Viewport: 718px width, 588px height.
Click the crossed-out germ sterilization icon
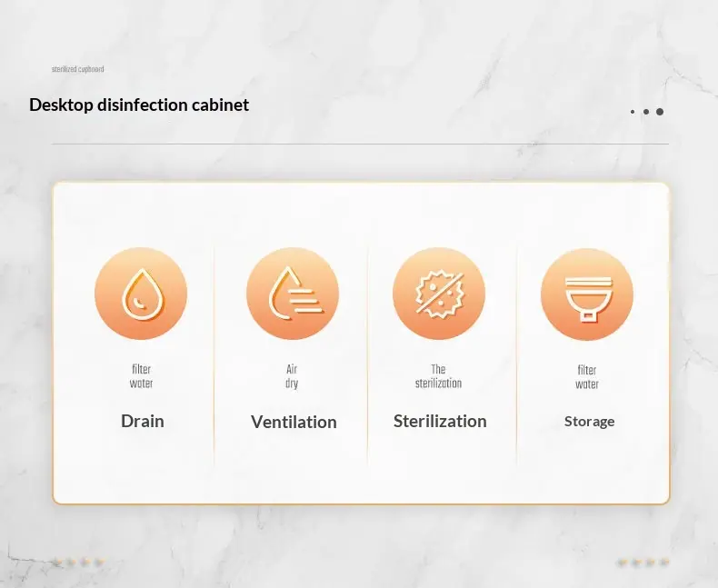tap(439, 294)
